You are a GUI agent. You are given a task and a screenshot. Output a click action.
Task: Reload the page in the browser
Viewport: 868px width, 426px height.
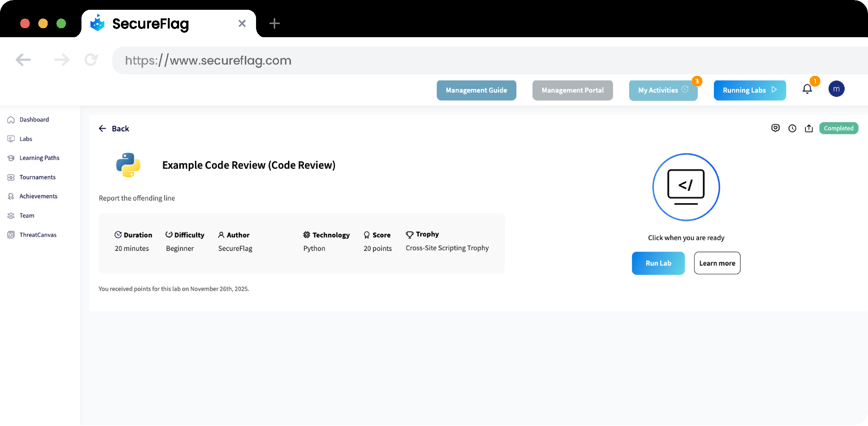point(90,60)
